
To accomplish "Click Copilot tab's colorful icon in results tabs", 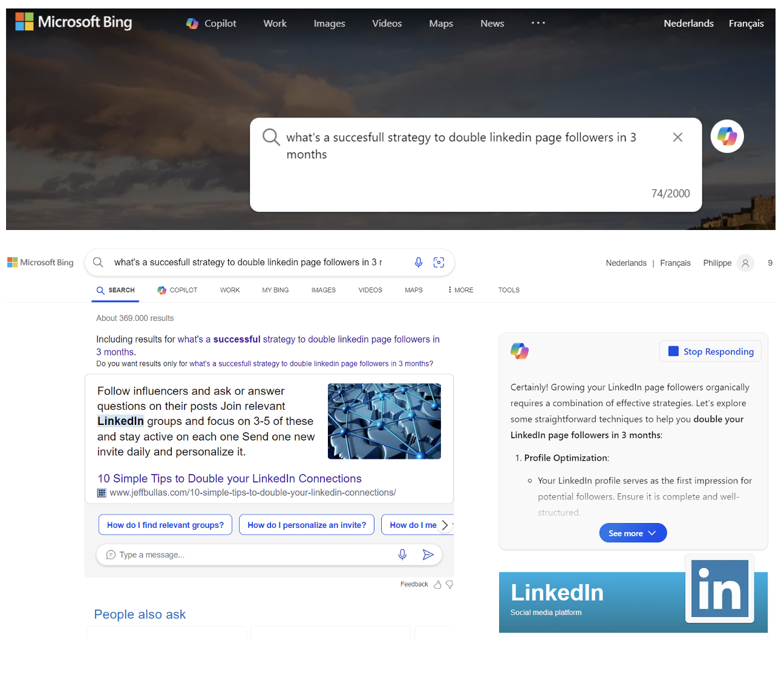I will point(162,290).
